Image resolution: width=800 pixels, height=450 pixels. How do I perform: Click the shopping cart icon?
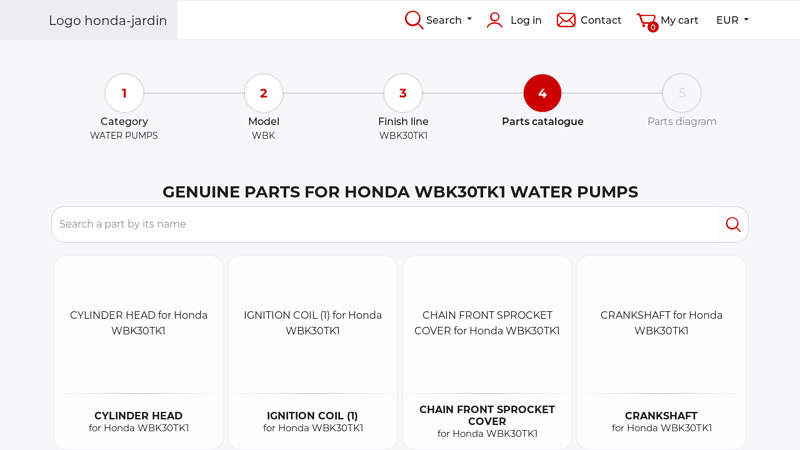(647, 21)
